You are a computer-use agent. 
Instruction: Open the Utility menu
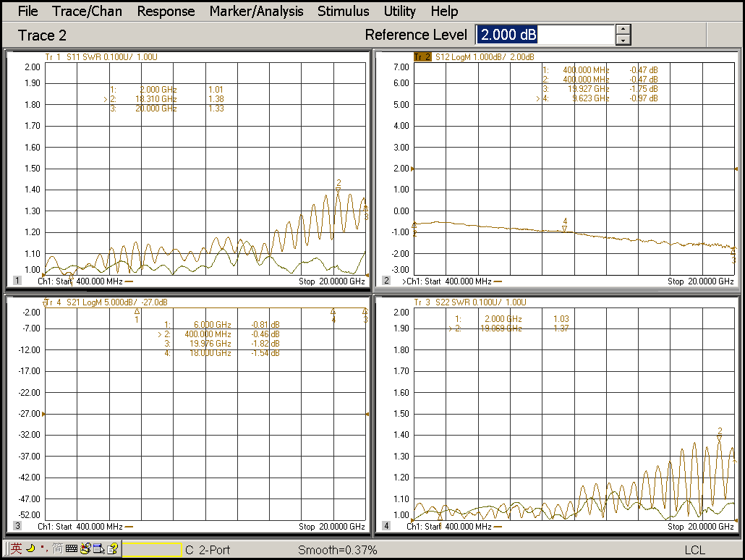(x=399, y=11)
